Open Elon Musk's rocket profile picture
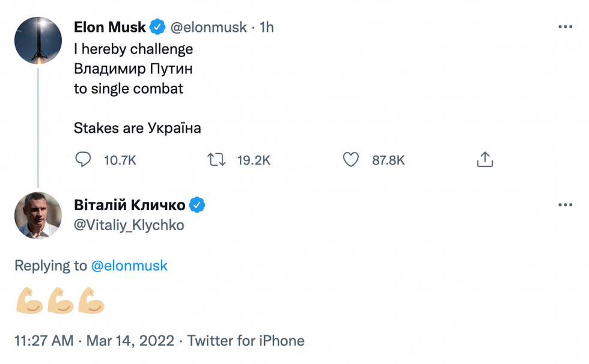 (x=38, y=41)
